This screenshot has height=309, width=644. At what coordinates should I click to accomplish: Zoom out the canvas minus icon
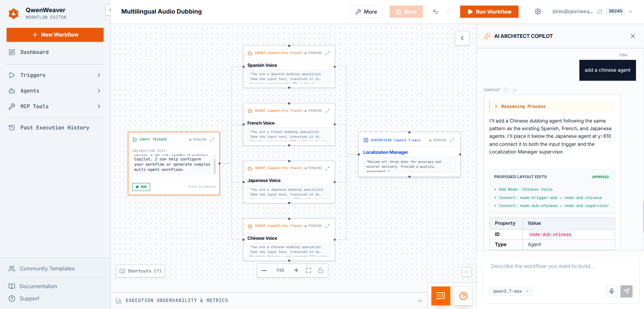tap(264, 270)
